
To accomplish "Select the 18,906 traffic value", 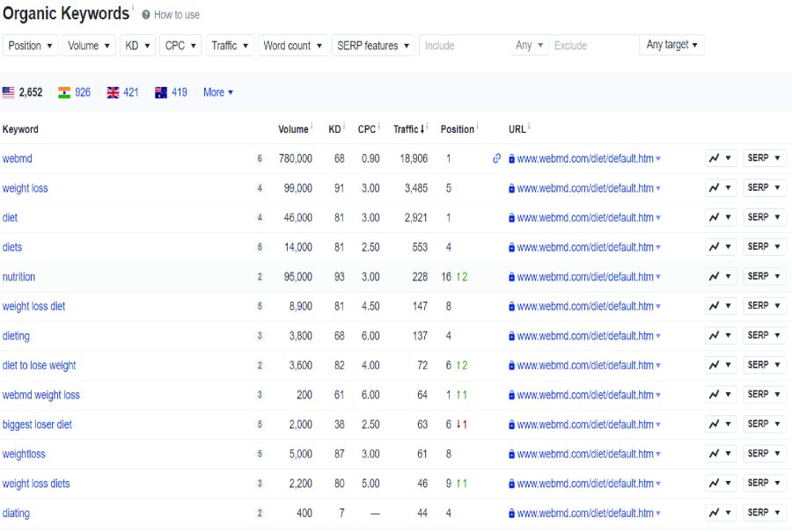I will (414, 158).
